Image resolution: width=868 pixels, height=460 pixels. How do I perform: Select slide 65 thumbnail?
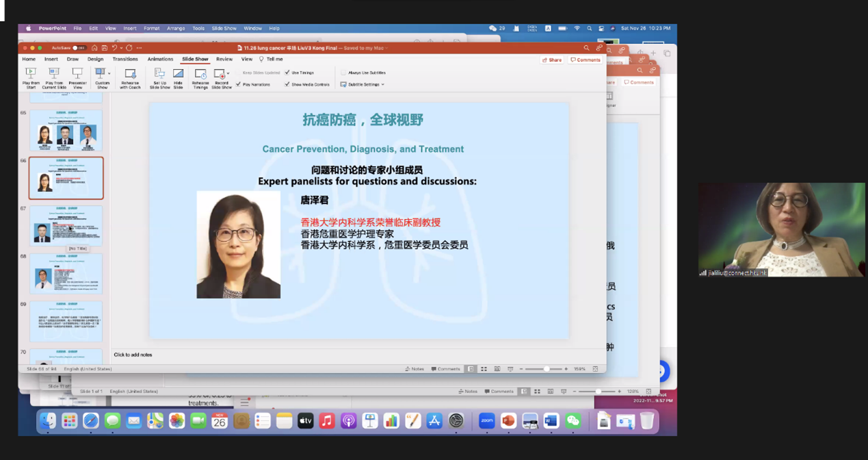coord(66,131)
